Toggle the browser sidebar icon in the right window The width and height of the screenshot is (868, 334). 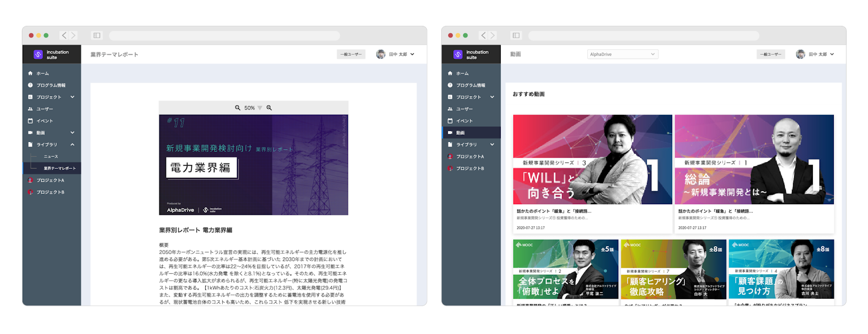[x=516, y=35]
